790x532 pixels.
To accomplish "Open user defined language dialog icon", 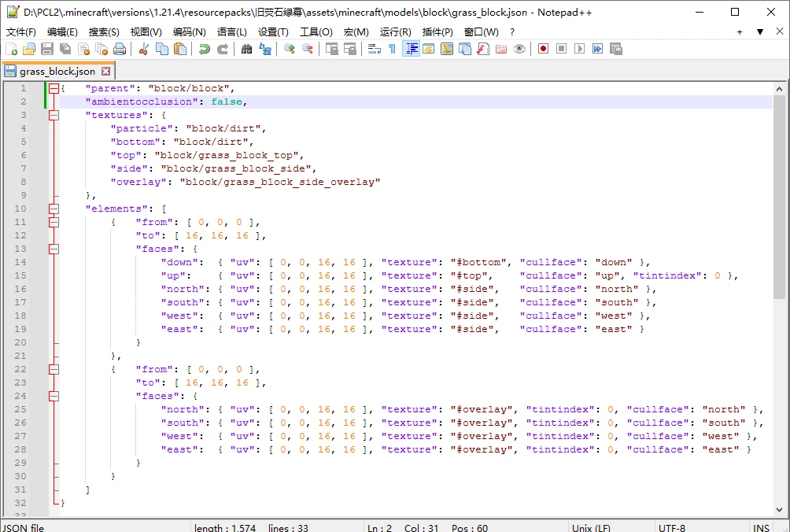I will click(x=428, y=49).
